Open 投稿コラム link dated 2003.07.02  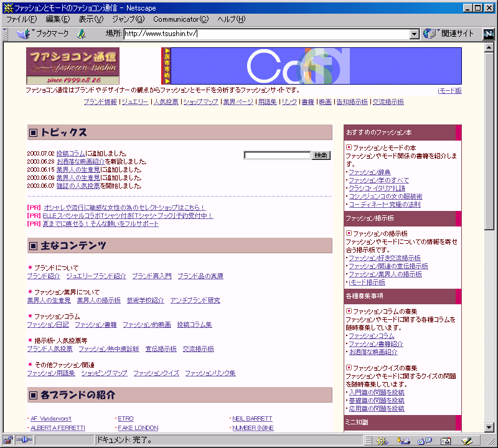pyautogui.click(x=71, y=153)
